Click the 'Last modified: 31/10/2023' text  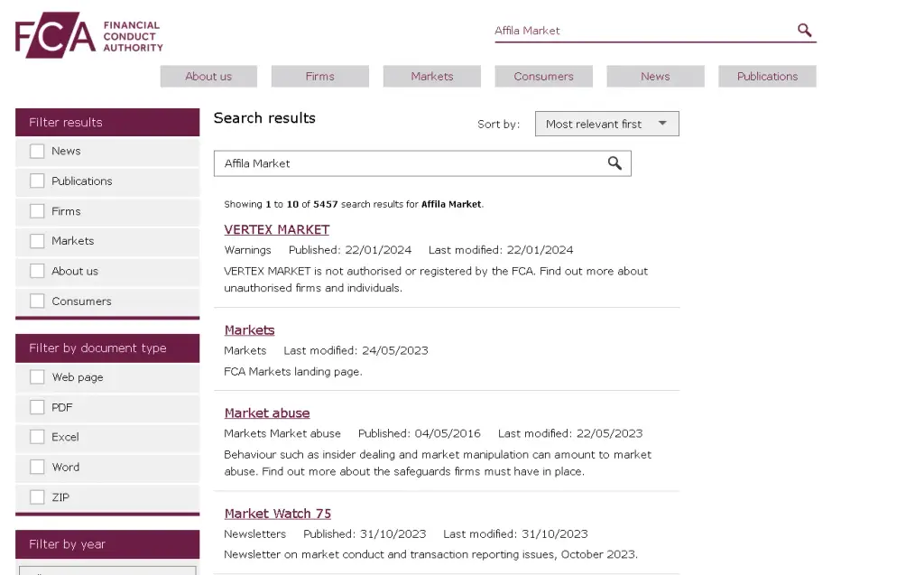(x=515, y=533)
